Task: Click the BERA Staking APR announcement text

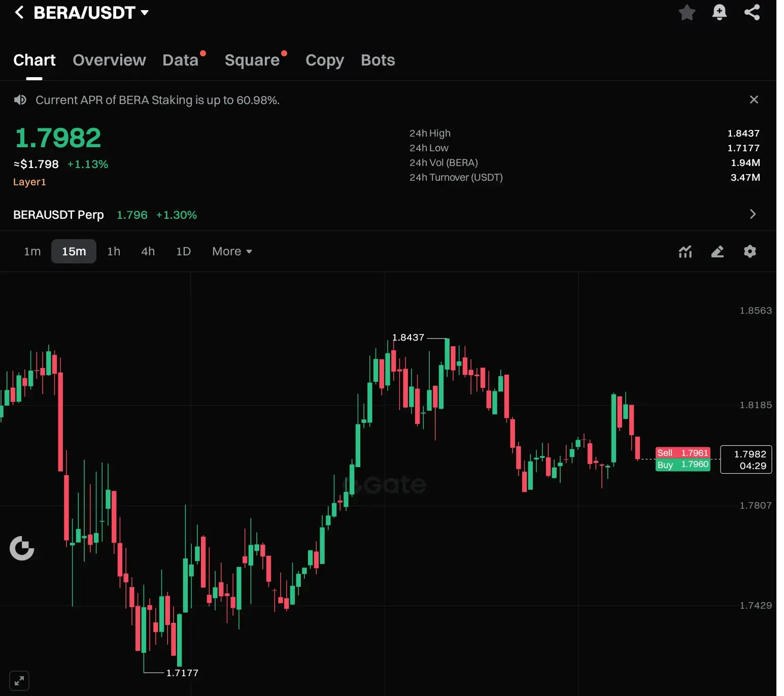Action: point(157,100)
